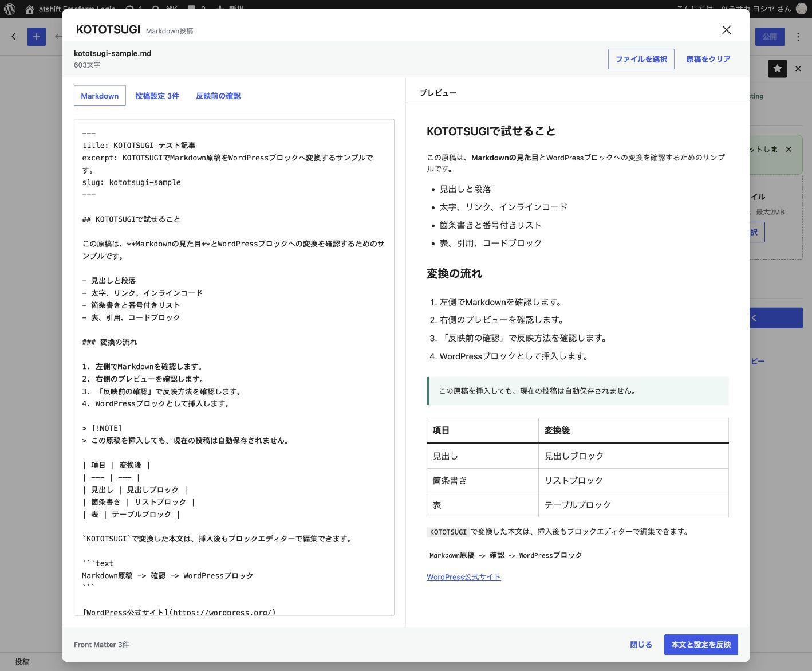The height and width of the screenshot is (671, 812).
Task: Click step 2 右側のプレビューを確認します
Action: (503, 320)
